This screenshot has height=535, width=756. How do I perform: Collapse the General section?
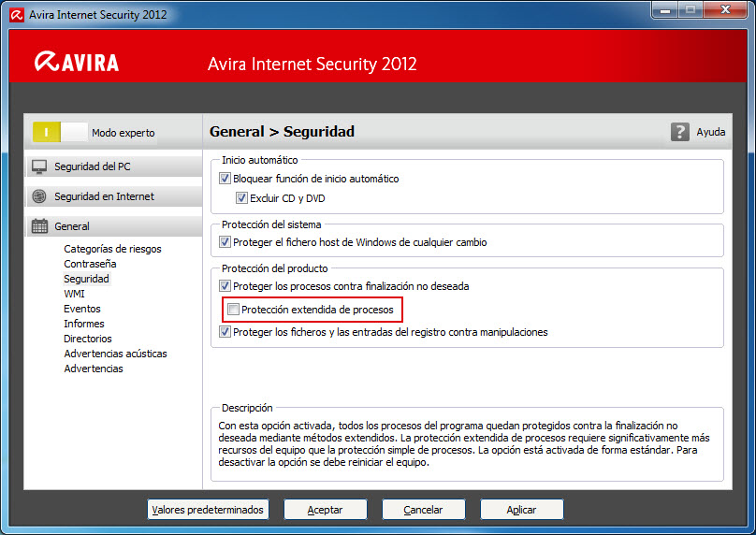click(x=114, y=226)
